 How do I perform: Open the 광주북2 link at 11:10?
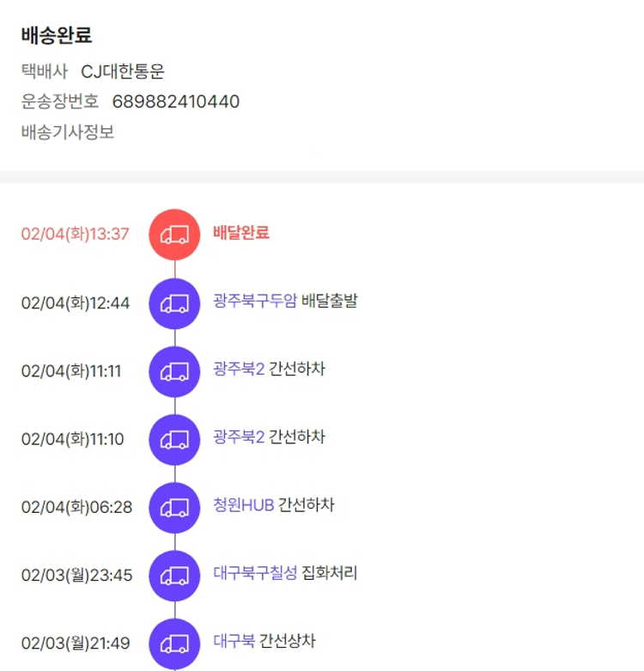(239, 437)
